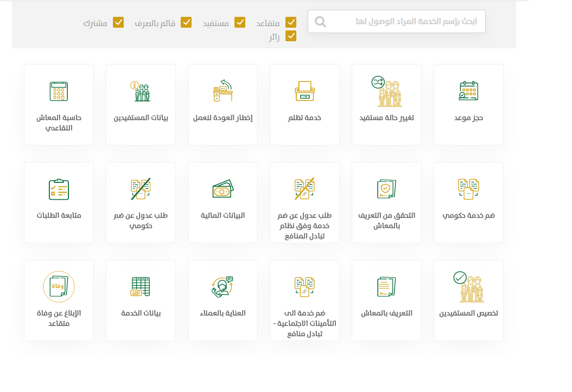The width and height of the screenshot is (572, 392).
Task: Click the الإبلاغ عن وفاة متقاعد icon
Action: (59, 287)
